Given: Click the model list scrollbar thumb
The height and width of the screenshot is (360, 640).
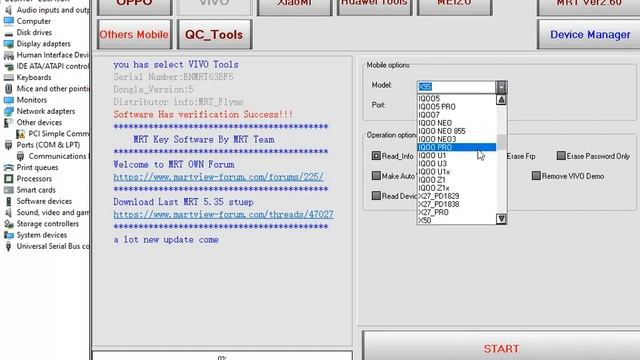Looking at the screenshot, I should pyautogui.click(x=501, y=142).
